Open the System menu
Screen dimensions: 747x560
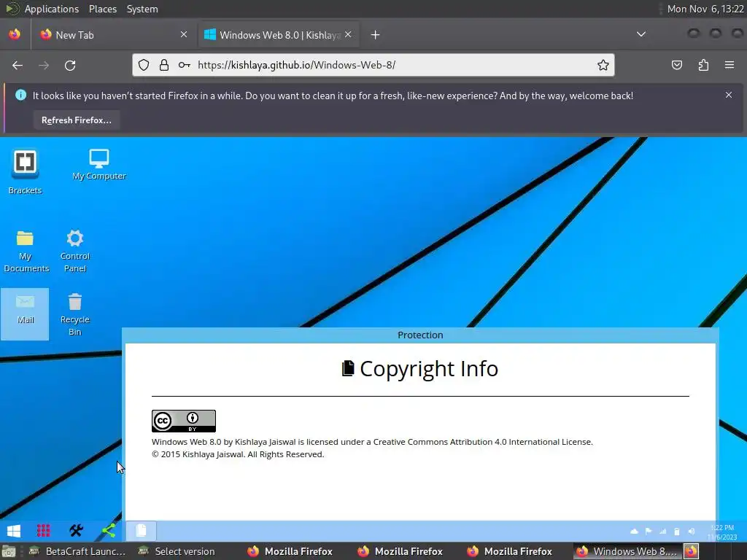(x=142, y=9)
